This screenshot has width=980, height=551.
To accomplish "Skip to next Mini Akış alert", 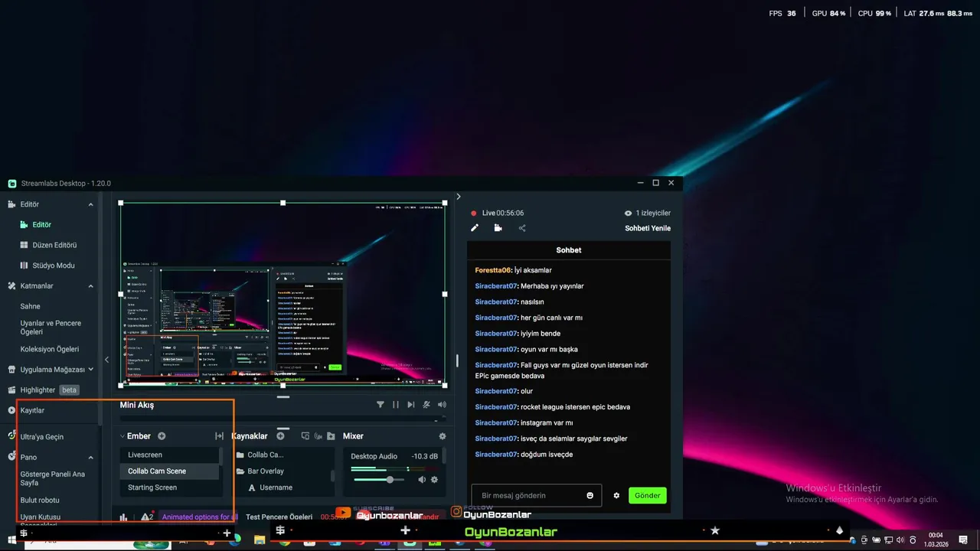I will [x=411, y=405].
